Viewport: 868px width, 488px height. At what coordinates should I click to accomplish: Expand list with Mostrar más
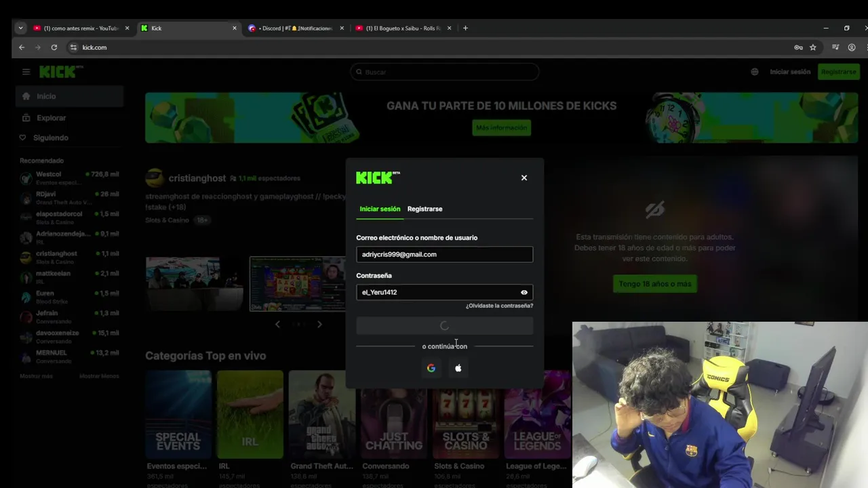point(36,376)
